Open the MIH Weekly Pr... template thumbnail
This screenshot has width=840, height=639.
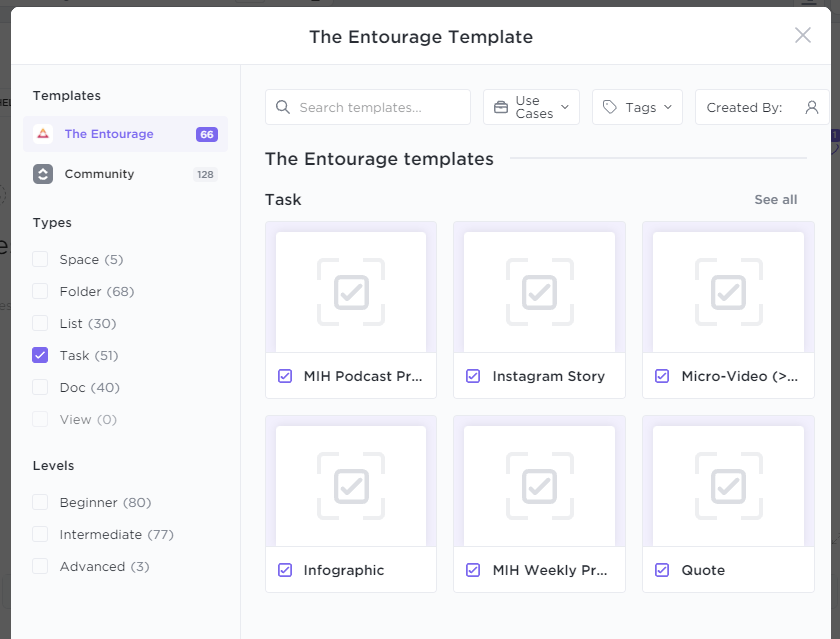(x=539, y=486)
